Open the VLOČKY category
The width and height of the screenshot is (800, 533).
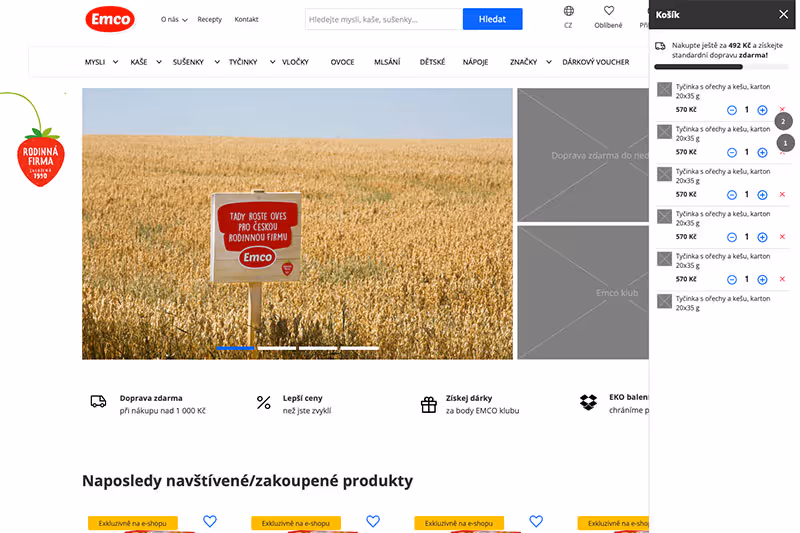(x=295, y=62)
